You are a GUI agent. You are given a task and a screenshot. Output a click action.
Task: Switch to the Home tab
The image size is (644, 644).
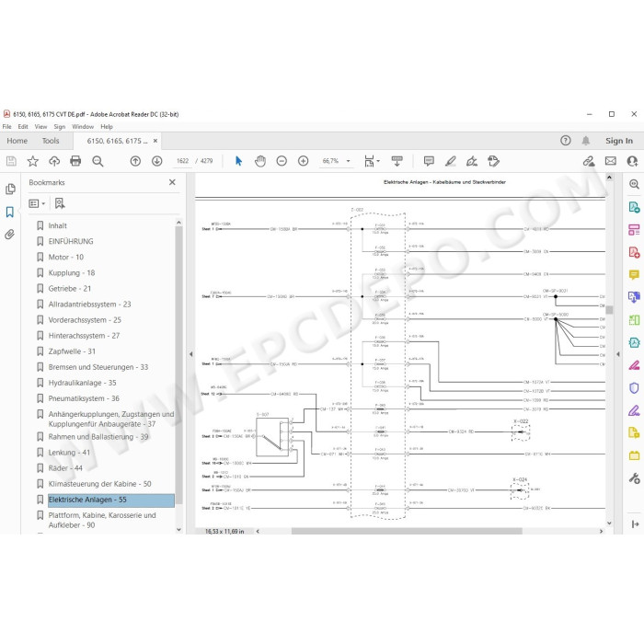tap(17, 141)
